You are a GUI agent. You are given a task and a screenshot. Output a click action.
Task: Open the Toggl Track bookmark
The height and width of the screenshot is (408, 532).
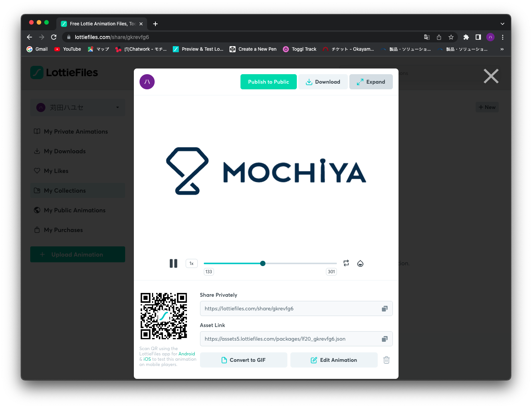click(300, 49)
